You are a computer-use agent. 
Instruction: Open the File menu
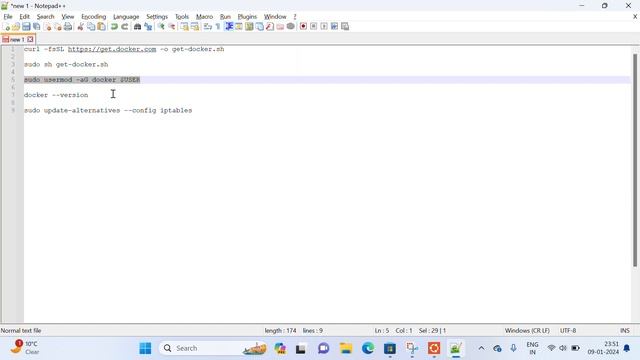pos(8,17)
